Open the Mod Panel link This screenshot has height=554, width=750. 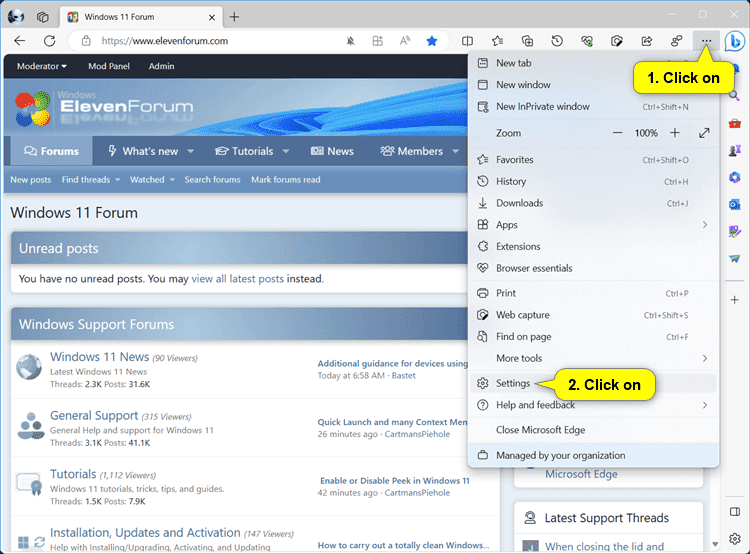click(x=109, y=66)
